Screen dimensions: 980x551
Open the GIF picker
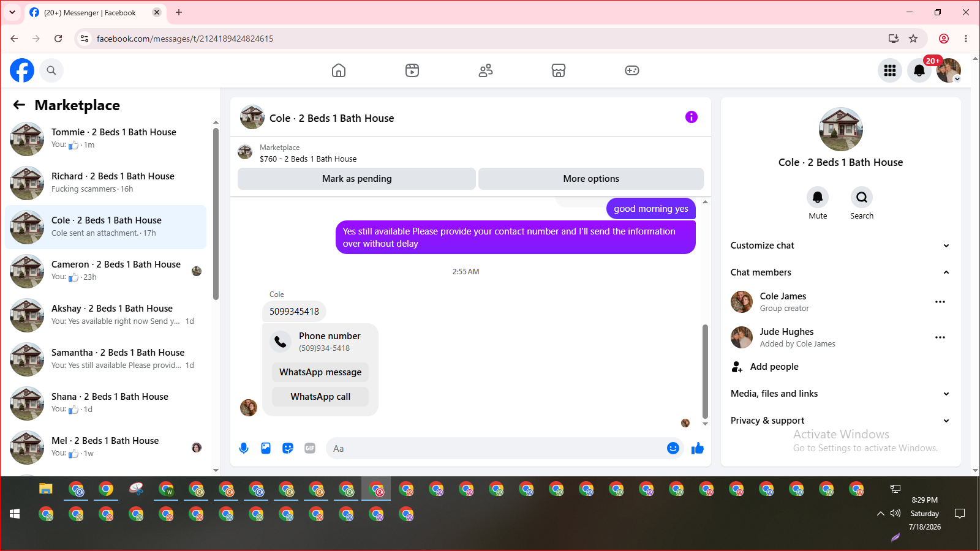click(310, 448)
